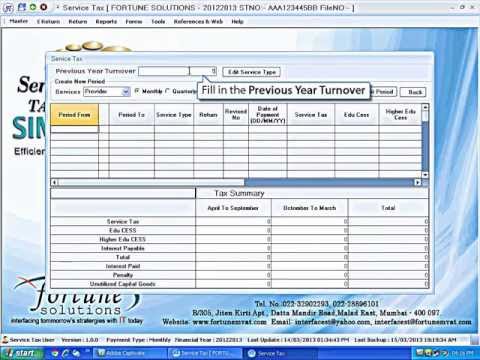480x360 pixels.
Task: Open the E Return menu
Action: tap(48, 21)
